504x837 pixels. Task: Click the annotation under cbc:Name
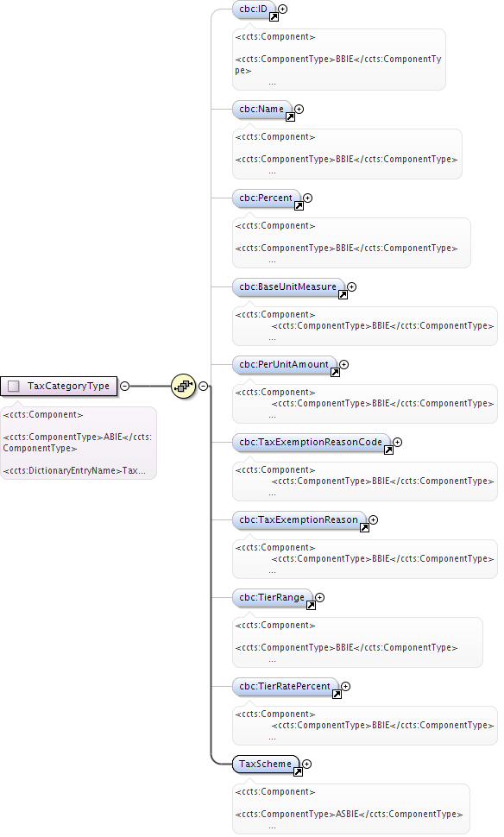[x=347, y=154]
